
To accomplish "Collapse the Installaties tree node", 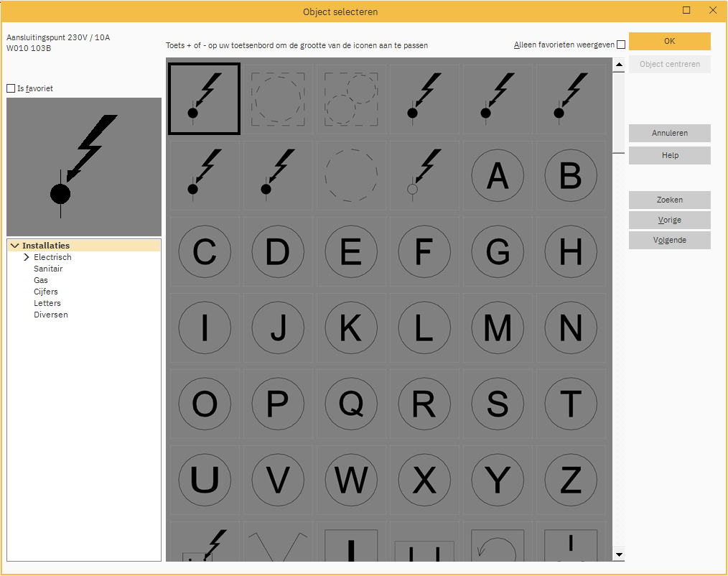I will pos(15,245).
